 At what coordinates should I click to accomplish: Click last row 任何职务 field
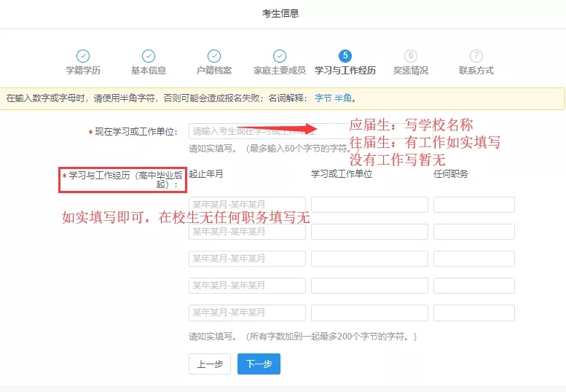click(474, 313)
